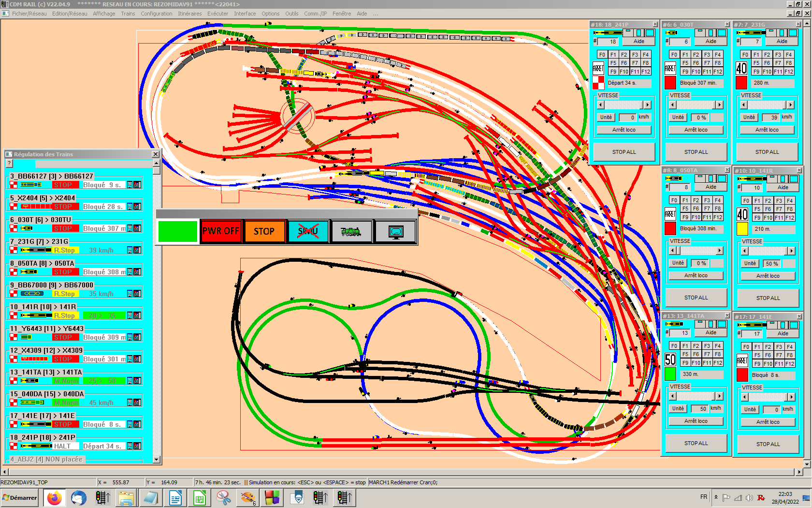This screenshot has width=812, height=508.
Task: Click the orange STOP button
Action: pyautogui.click(x=264, y=231)
